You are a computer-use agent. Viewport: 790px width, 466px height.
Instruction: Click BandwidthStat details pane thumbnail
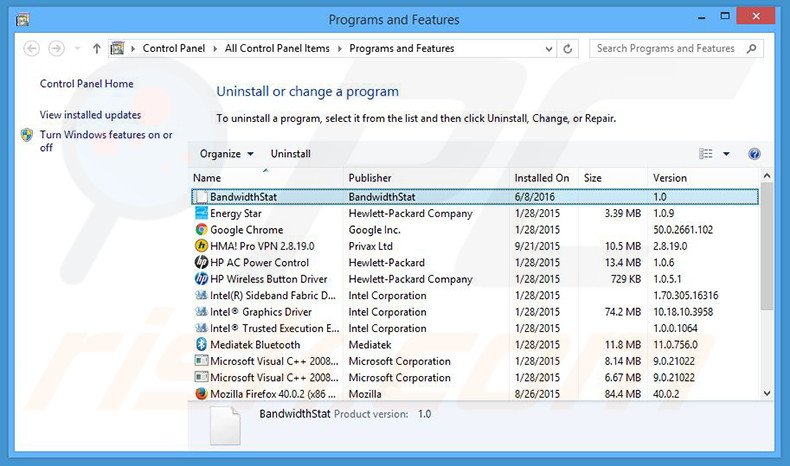tap(225, 426)
